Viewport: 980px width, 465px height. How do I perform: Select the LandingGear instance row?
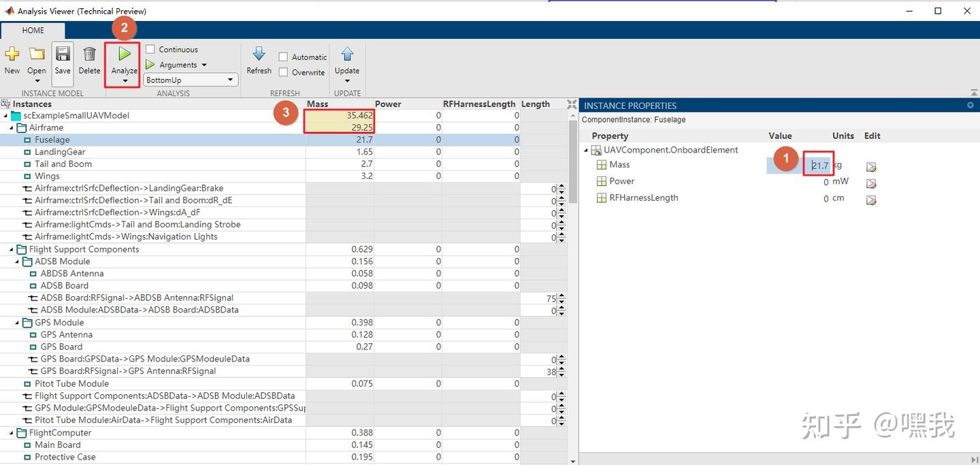point(60,152)
